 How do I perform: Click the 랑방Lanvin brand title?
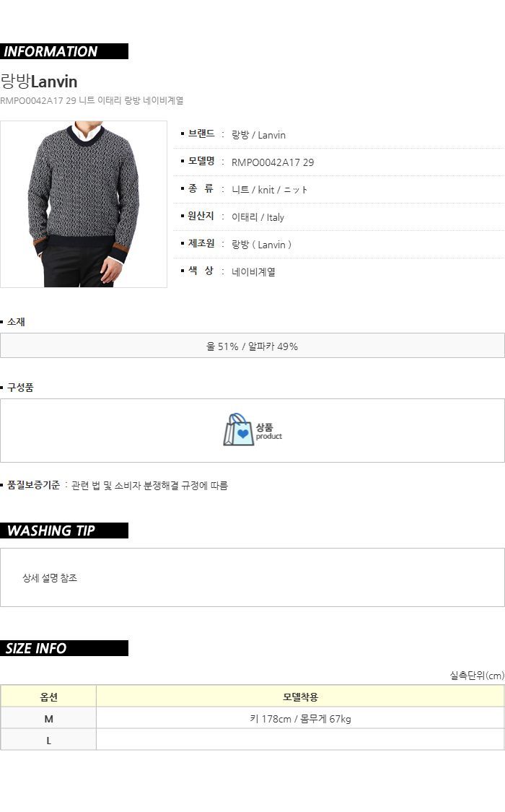pyautogui.click(x=39, y=82)
